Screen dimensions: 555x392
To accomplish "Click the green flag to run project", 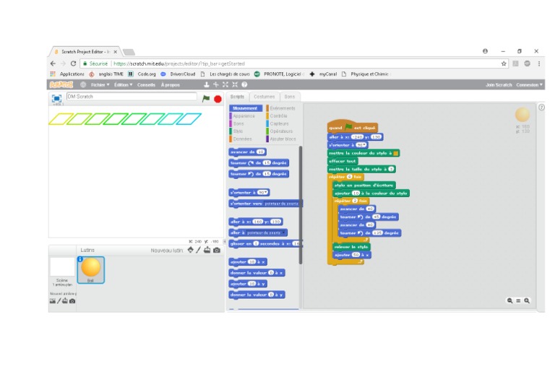I will click(x=206, y=99).
